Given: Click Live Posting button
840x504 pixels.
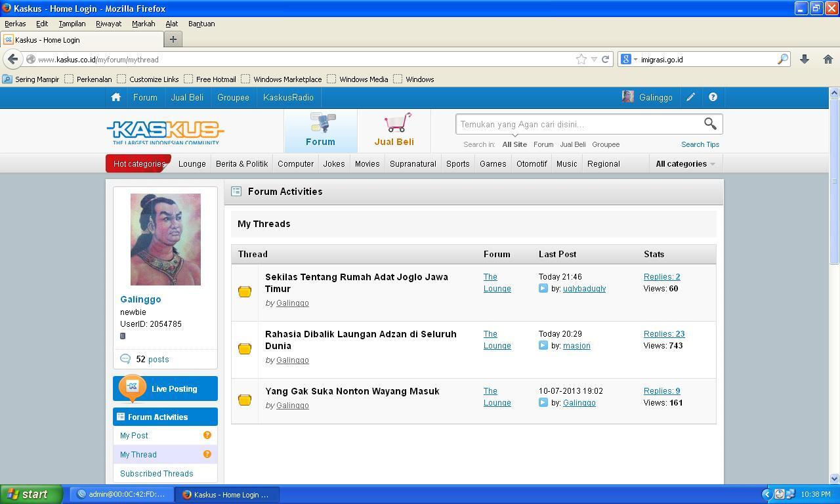Looking at the screenshot, I should [165, 388].
